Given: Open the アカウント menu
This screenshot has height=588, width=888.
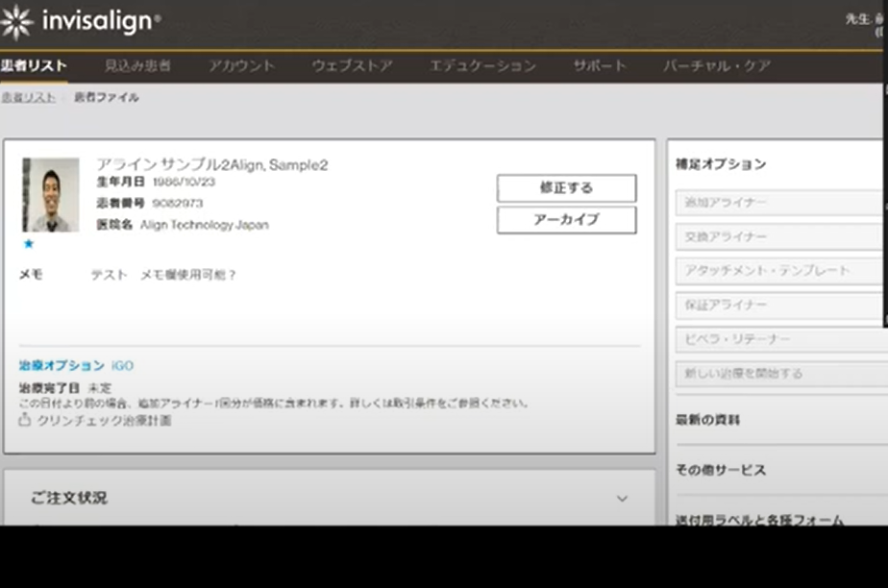Looking at the screenshot, I should (240, 64).
